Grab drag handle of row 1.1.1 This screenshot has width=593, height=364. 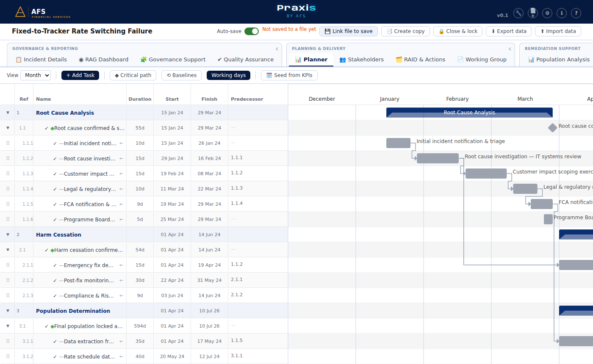[8, 143]
